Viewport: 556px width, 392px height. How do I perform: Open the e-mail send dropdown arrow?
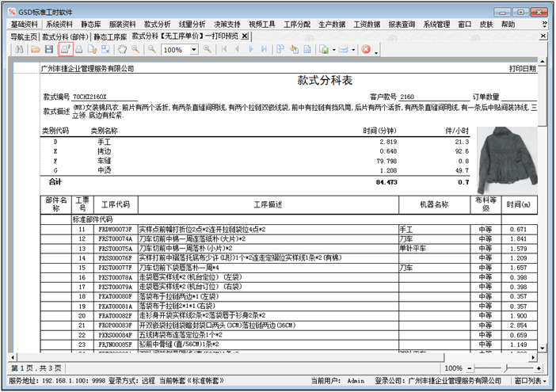pos(353,50)
